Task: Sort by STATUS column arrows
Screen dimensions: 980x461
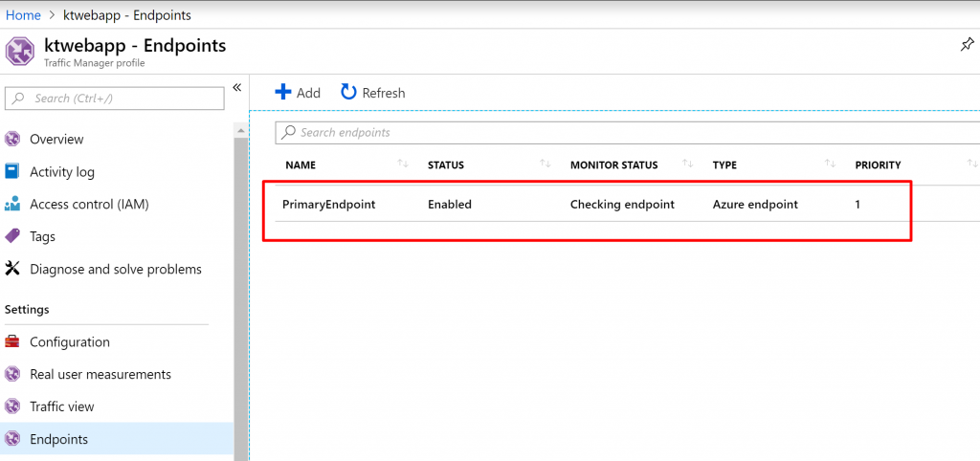Action: [x=545, y=164]
